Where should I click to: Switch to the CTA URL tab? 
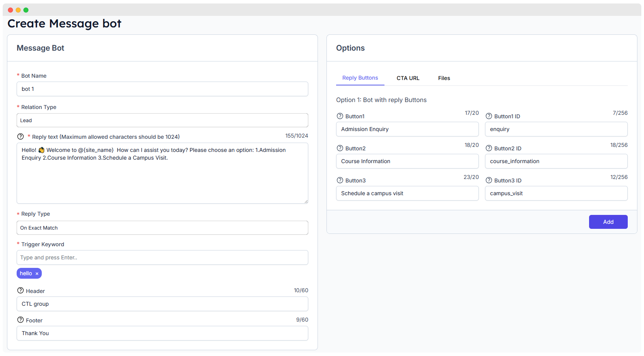click(408, 78)
